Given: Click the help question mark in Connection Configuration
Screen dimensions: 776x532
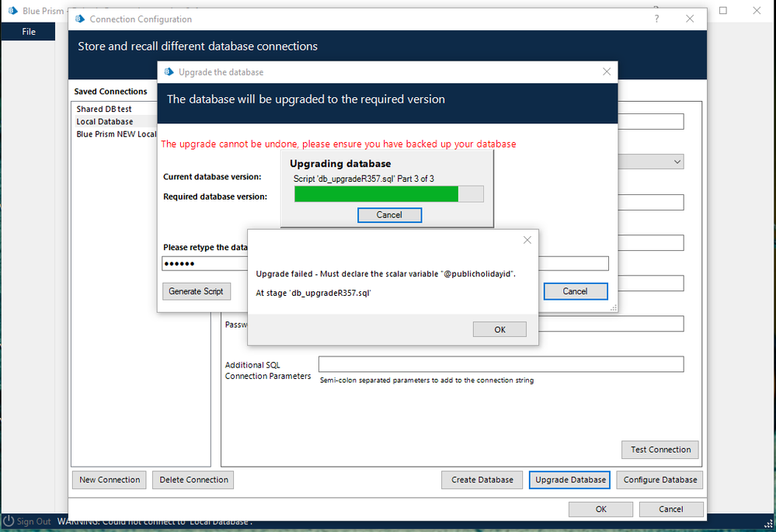Looking at the screenshot, I should click(x=656, y=19).
